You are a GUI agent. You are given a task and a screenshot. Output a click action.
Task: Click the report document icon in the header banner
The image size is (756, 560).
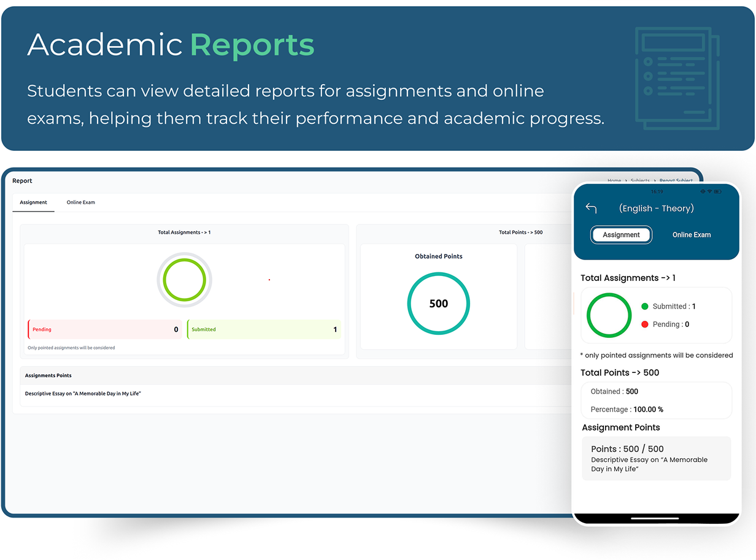click(677, 78)
